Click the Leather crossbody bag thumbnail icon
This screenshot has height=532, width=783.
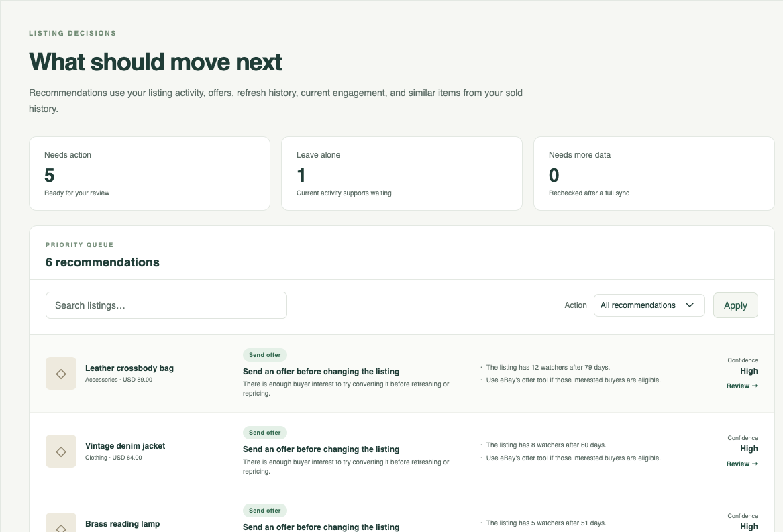click(x=61, y=373)
